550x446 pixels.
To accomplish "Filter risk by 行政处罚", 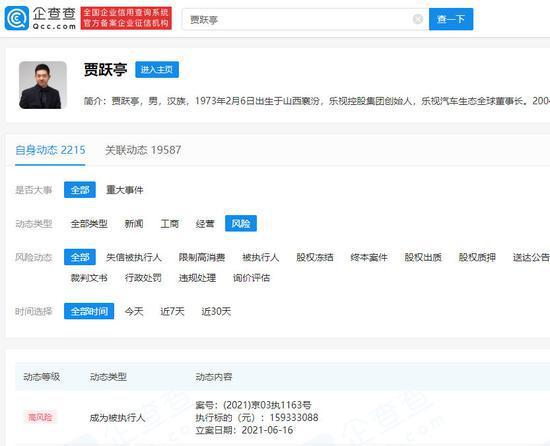I will point(143,278).
